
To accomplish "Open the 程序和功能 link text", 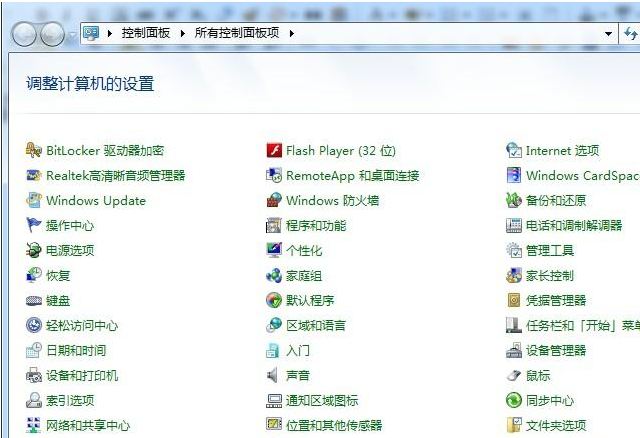I will pyautogui.click(x=316, y=225).
